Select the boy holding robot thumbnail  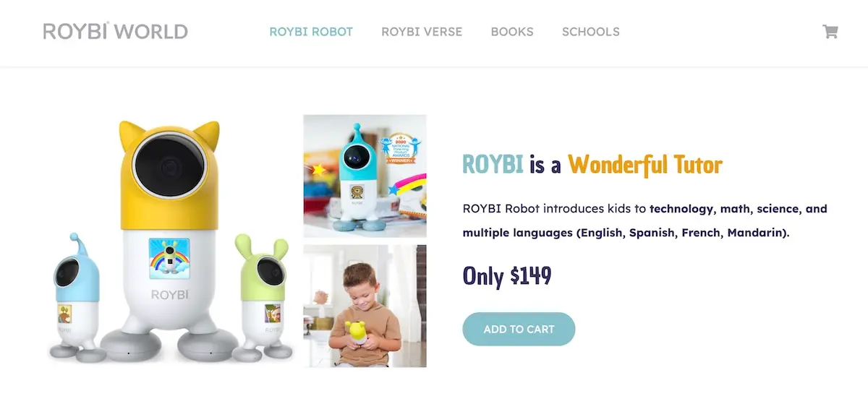coord(365,306)
